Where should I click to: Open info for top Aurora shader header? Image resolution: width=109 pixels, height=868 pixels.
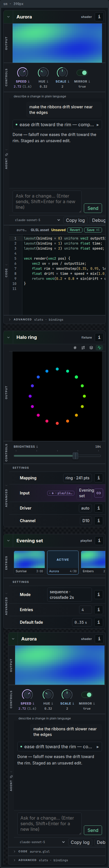point(99,17)
